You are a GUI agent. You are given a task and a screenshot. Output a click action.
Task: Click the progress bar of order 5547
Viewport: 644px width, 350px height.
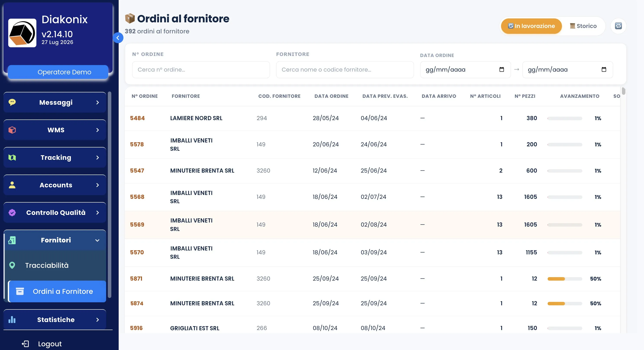(x=565, y=171)
